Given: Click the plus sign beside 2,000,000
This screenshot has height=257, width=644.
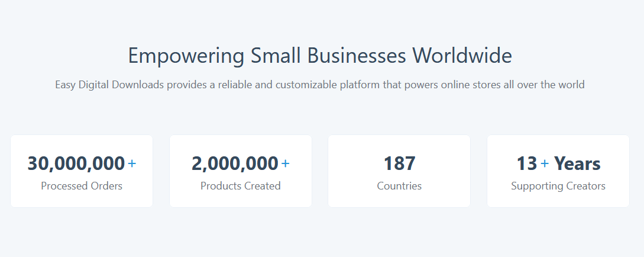Looking at the screenshot, I should click(286, 163).
